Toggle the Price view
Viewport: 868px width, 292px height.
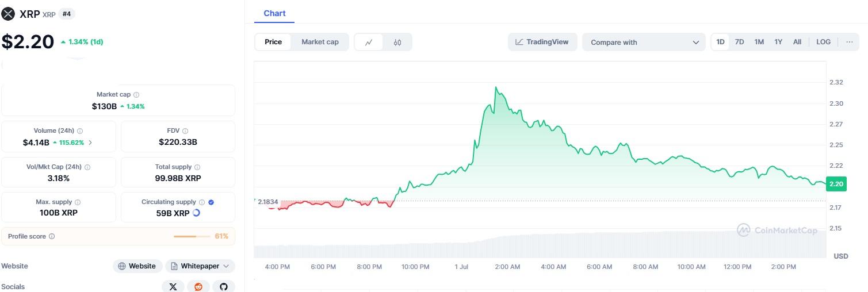pos(273,42)
